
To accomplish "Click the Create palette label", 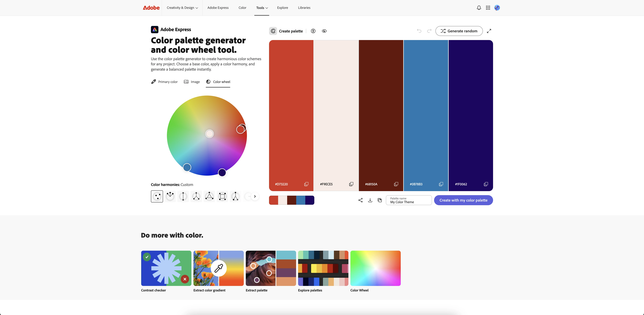I will point(291,31).
